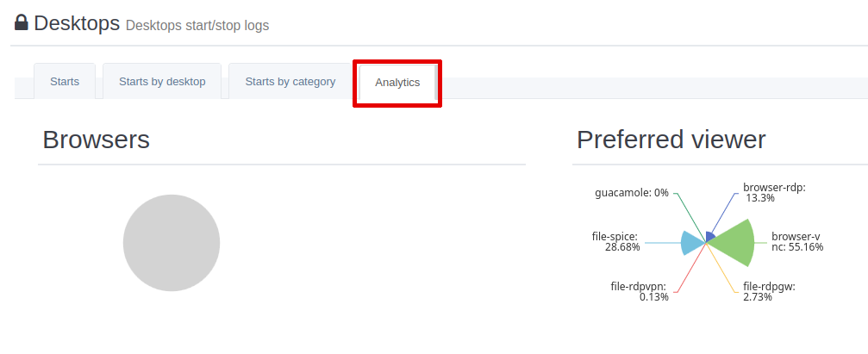The image size is (868, 354).
Task: Switch to the Starts tab
Action: coord(65,82)
